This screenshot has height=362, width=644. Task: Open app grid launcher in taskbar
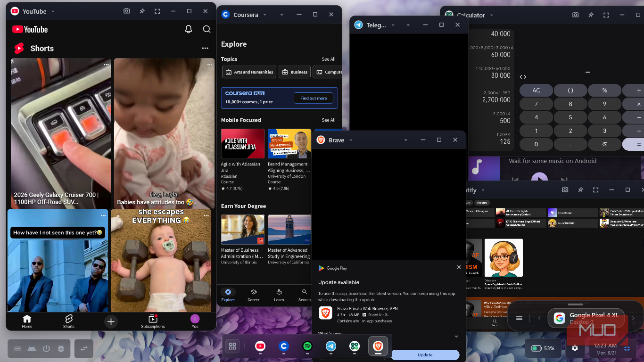[x=232, y=346]
